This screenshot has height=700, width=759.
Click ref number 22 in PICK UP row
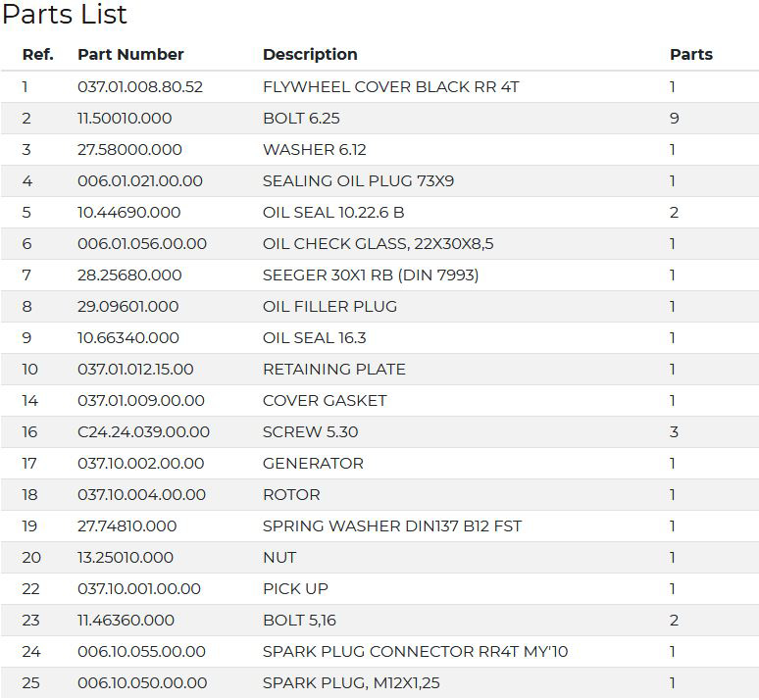point(30,588)
